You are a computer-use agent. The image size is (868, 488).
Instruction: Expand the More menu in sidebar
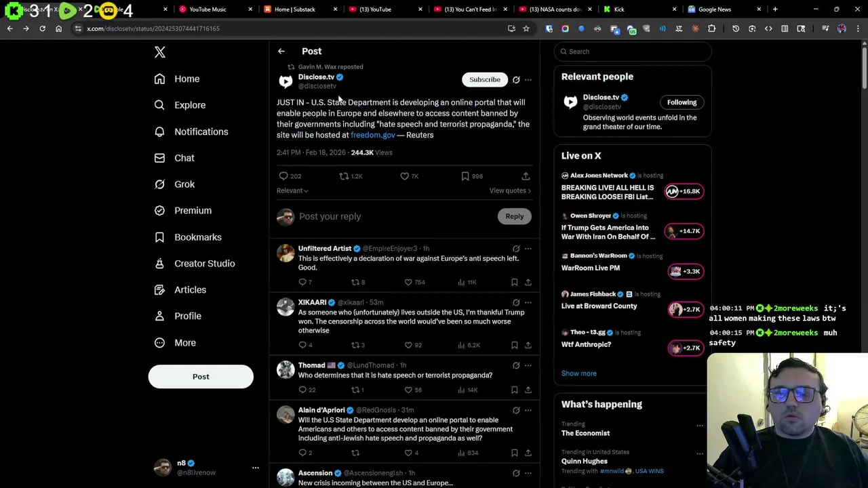(175, 343)
